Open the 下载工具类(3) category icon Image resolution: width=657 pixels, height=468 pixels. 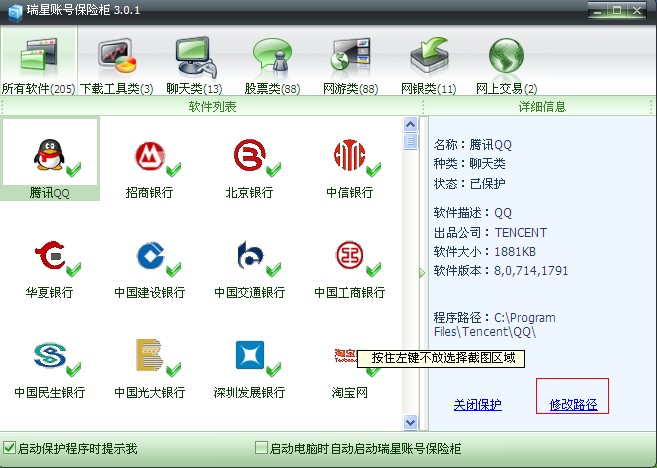[x=117, y=56]
